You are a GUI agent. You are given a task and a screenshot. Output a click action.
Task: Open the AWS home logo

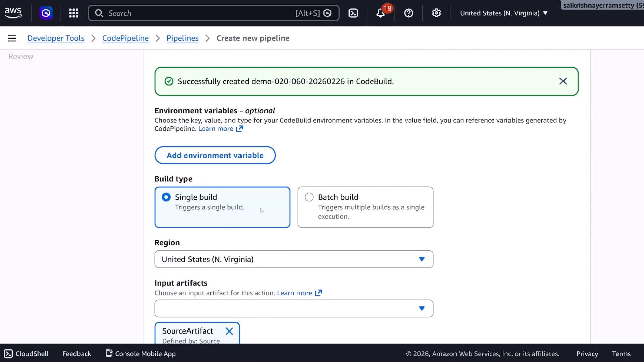pos(13,13)
